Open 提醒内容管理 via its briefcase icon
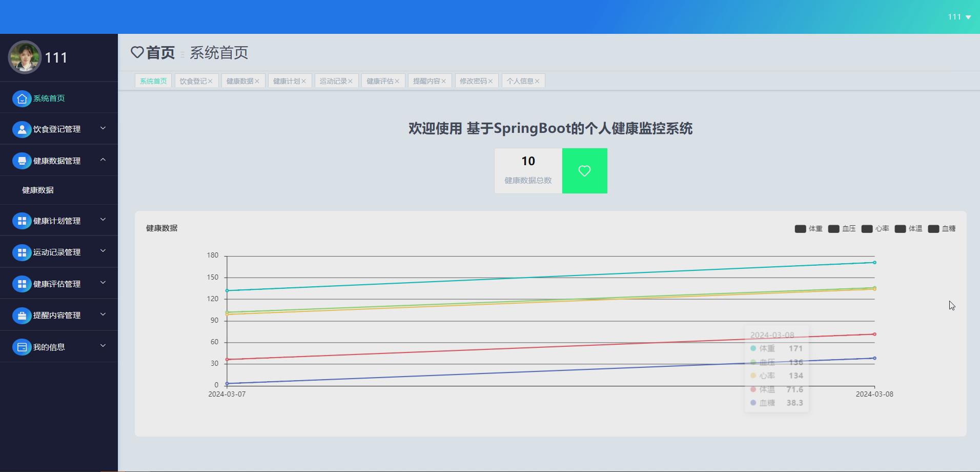Image resolution: width=980 pixels, height=472 pixels. (x=22, y=315)
